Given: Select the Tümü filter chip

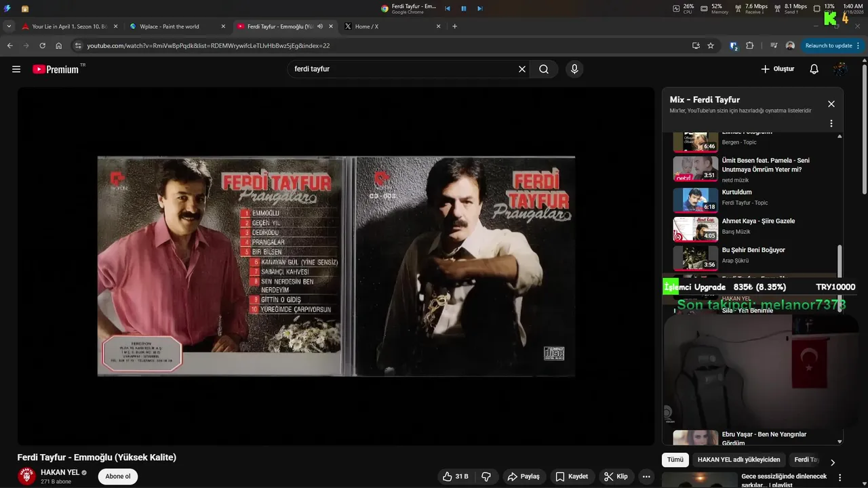Looking at the screenshot, I should click(x=675, y=460).
